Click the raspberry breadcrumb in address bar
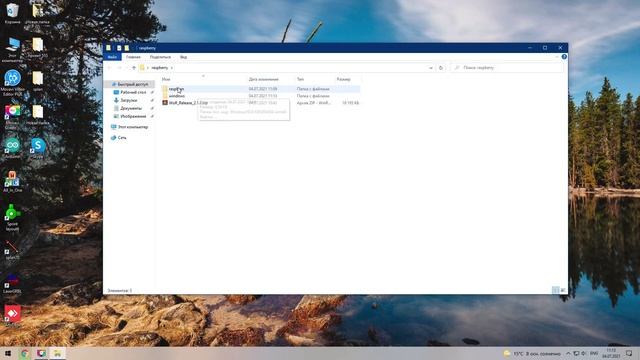 (160, 68)
